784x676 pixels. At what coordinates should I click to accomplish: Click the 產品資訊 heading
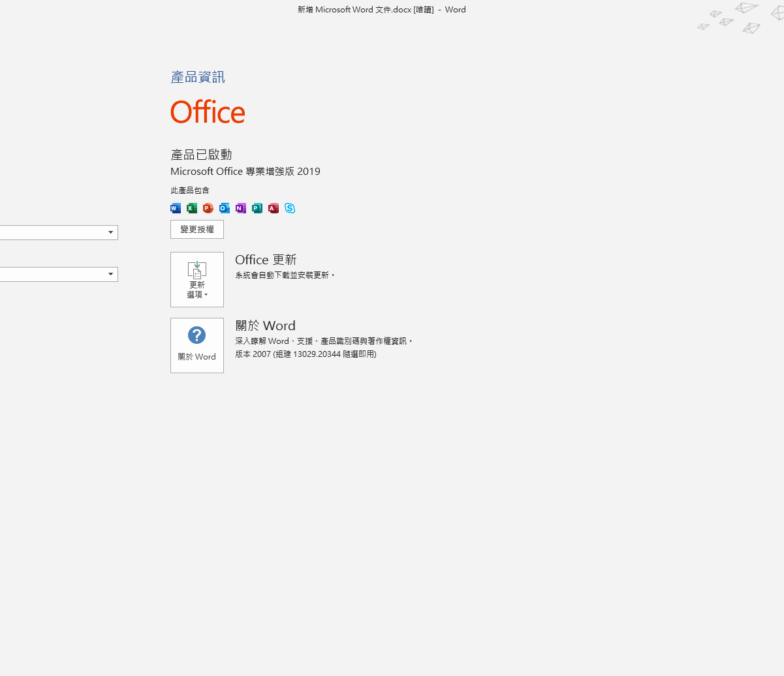198,77
